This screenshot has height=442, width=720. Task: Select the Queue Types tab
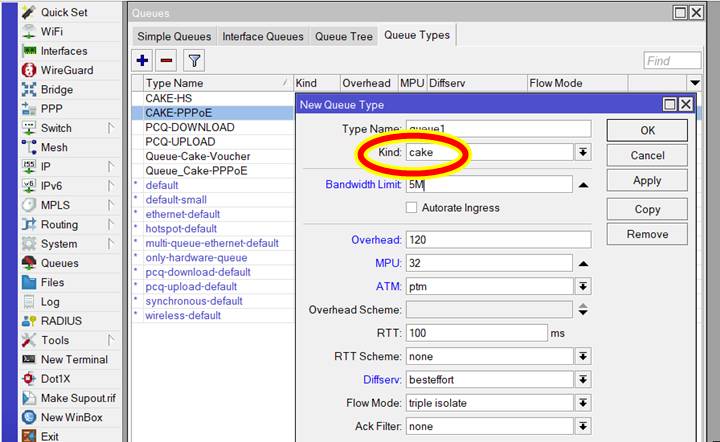[417, 35]
